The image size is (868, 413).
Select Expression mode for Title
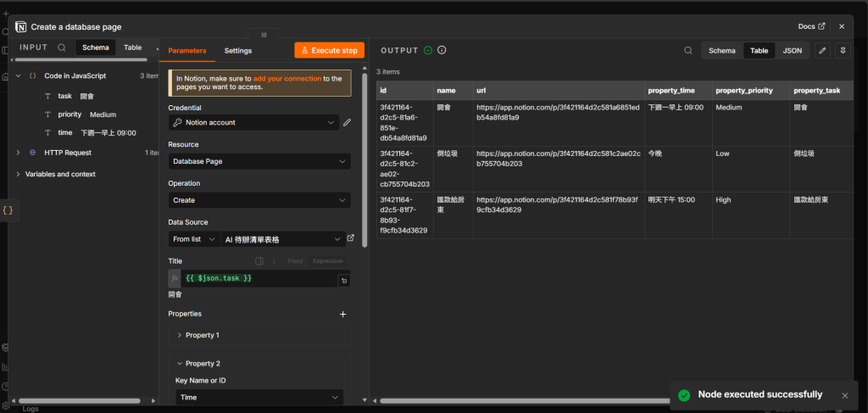[x=328, y=260]
